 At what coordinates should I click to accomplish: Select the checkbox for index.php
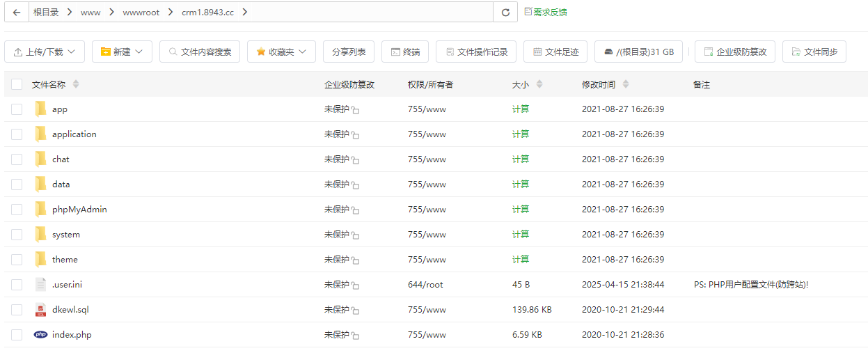click(x=17, y=335)
